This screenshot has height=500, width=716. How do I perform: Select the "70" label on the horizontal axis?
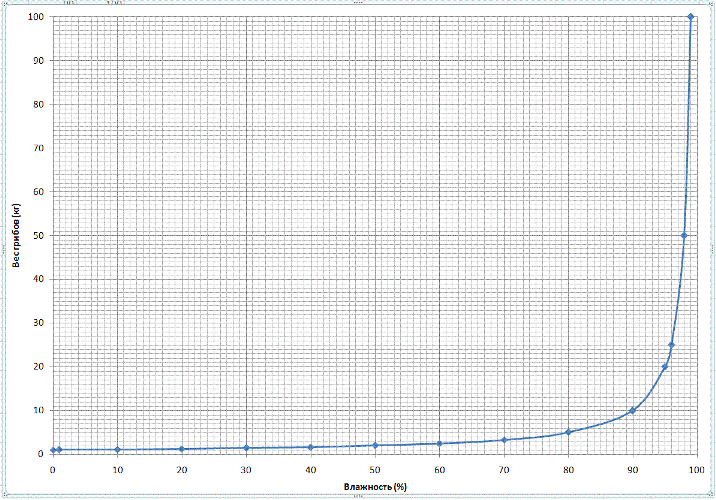pos(504,470)
